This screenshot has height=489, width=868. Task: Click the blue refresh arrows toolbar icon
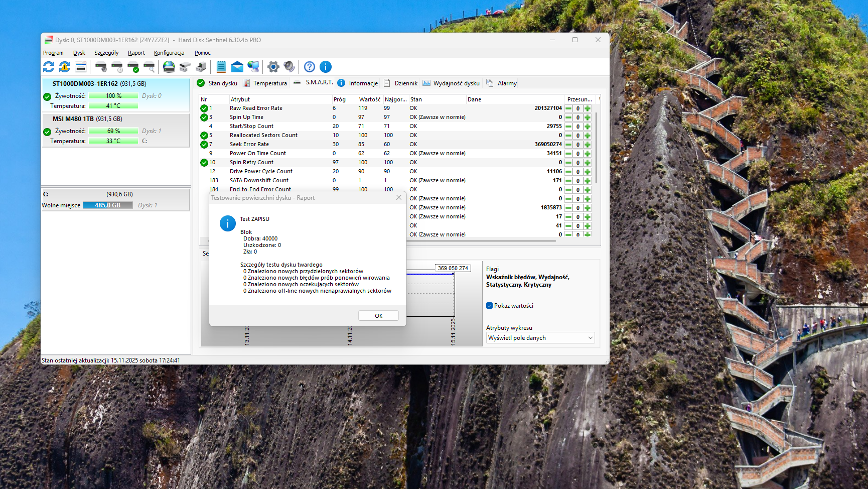49,67
